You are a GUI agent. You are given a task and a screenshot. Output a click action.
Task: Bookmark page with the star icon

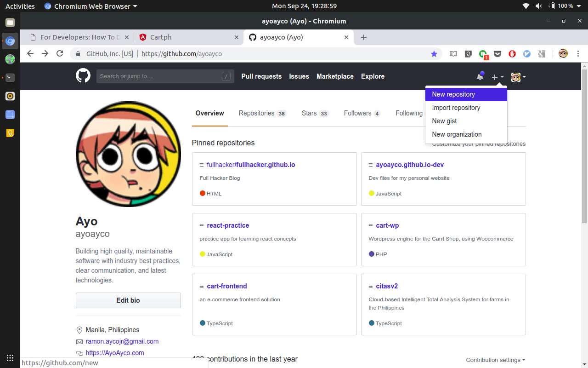click(x=434, y=54)
